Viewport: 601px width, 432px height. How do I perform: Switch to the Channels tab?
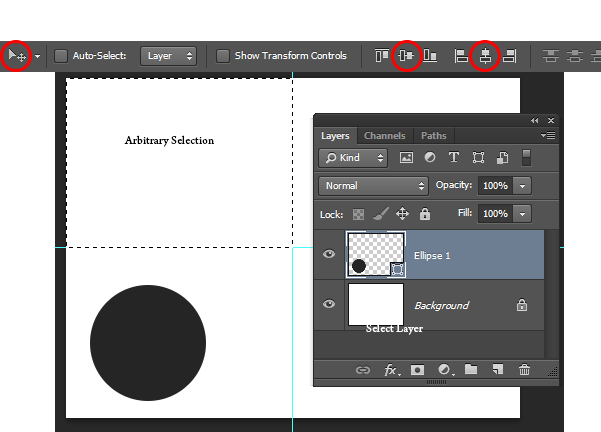coord(385,136)
